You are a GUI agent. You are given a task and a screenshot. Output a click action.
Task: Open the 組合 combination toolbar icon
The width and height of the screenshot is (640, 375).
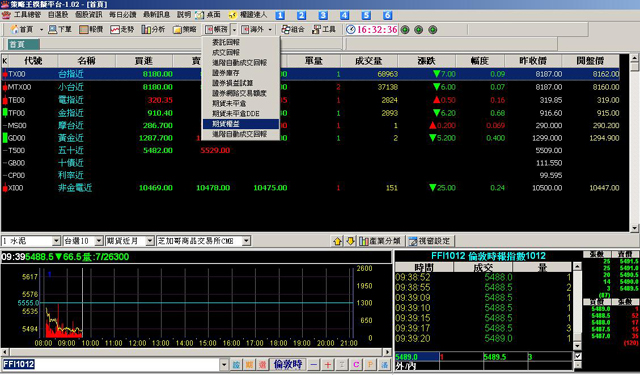click(293, 29)
